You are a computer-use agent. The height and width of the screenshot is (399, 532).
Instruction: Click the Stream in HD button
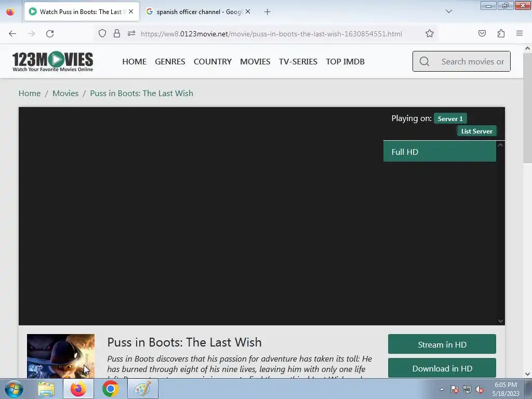pyautogui.click(x=442, y=344)
